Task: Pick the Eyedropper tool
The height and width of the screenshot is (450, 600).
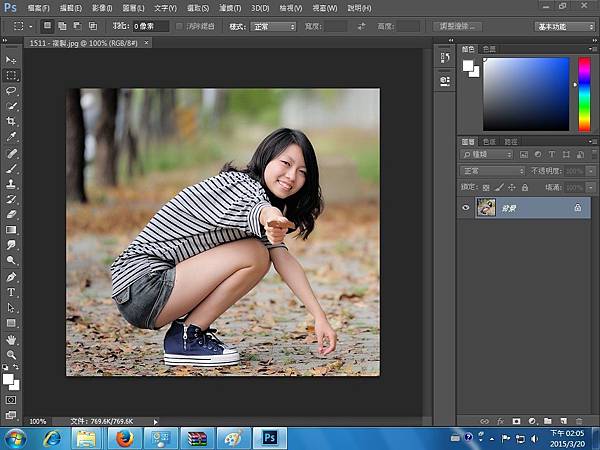Action: [x=12, y=135]
